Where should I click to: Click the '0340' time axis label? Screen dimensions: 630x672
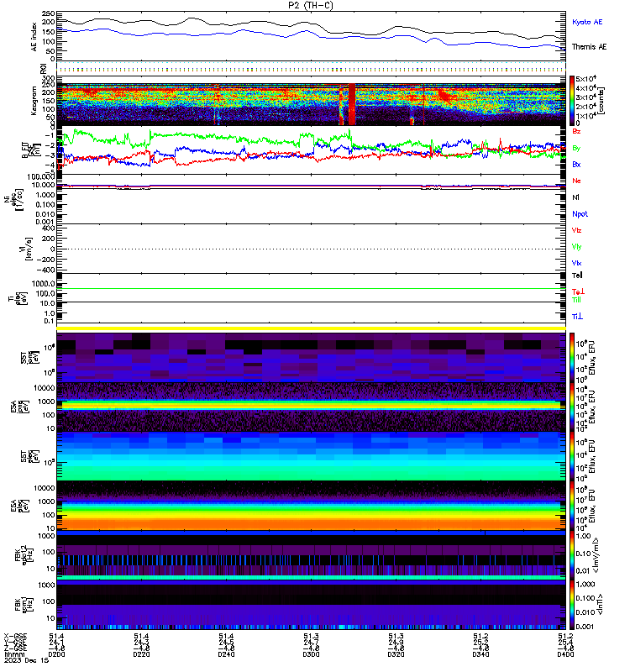click(480, 654)
